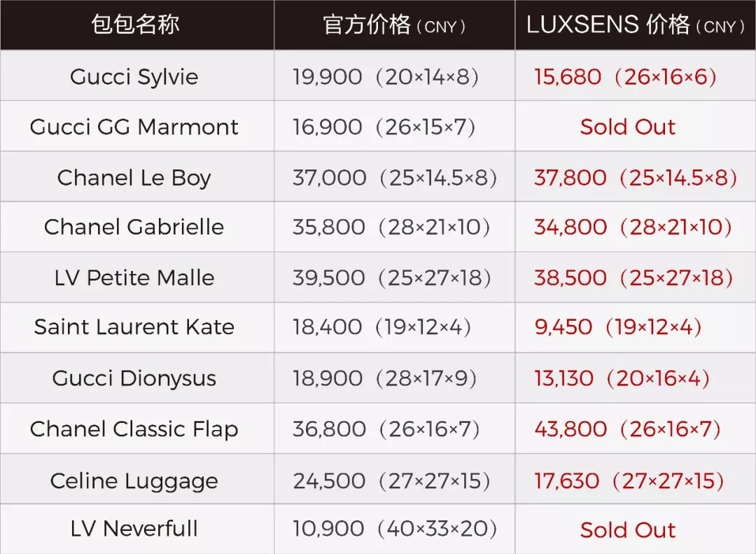Open the Chanel Classic Flap entry
The height and width of the screenshot is (554, 756).
134,429
